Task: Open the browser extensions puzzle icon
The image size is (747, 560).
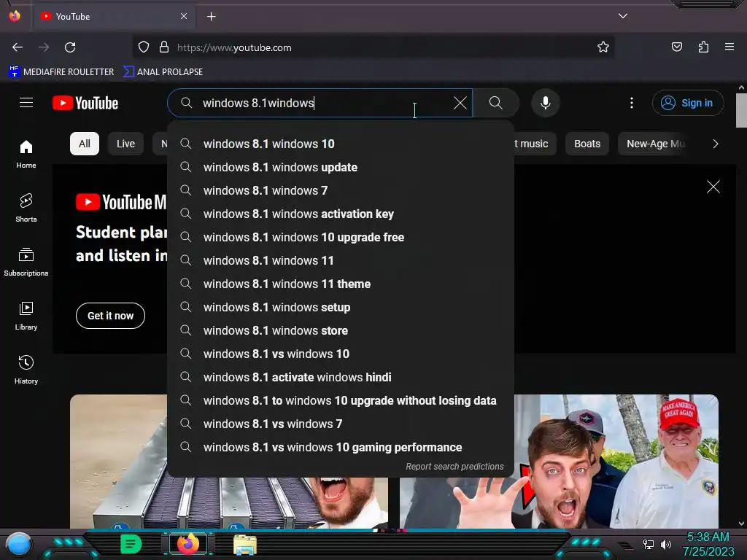Action: [x=703, y=47]
